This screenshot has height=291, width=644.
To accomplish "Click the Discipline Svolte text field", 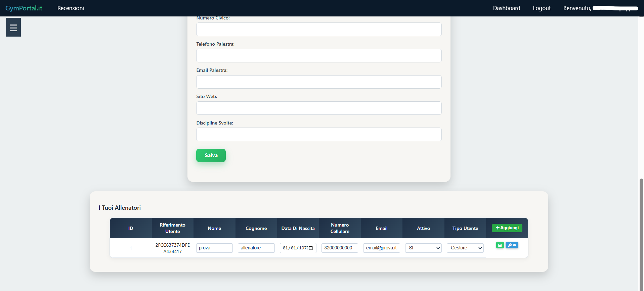I will point(319,135).
